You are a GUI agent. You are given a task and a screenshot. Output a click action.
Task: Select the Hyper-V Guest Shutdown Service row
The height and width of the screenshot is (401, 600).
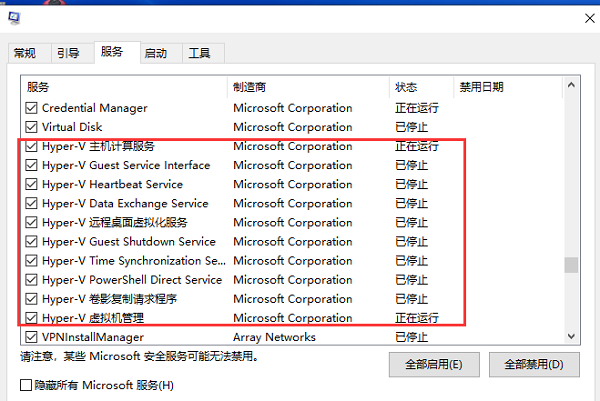click(128, 242)
